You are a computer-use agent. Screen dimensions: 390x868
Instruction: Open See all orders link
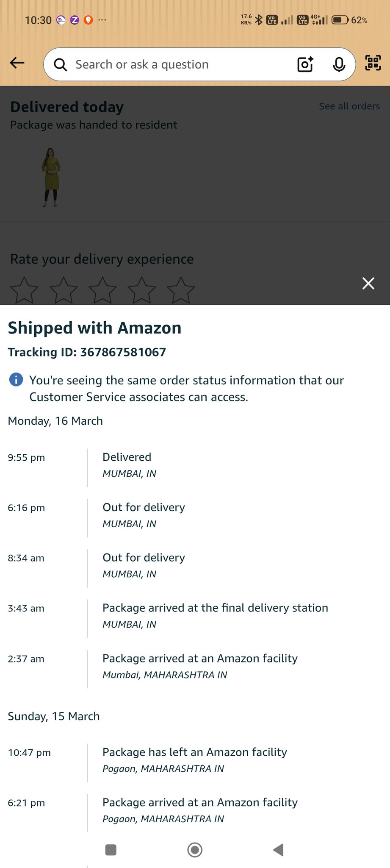point(349,106)
